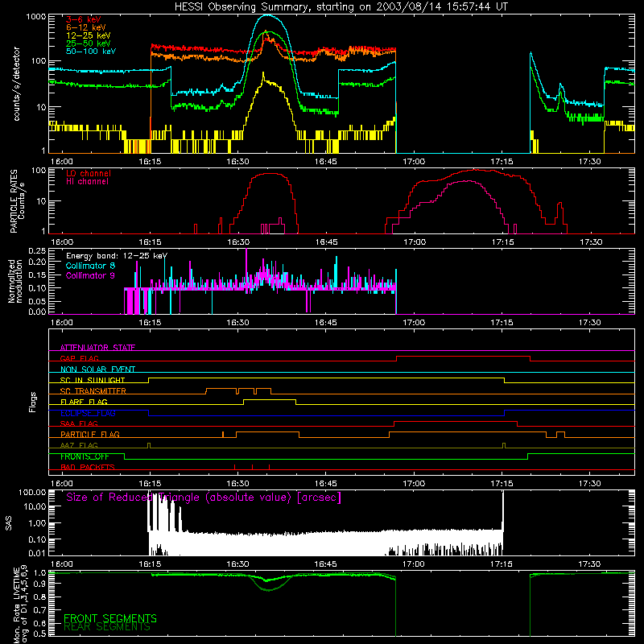
Task: Click the 12-25 keV yellow peak near 16:35
Action: point(263,75)
